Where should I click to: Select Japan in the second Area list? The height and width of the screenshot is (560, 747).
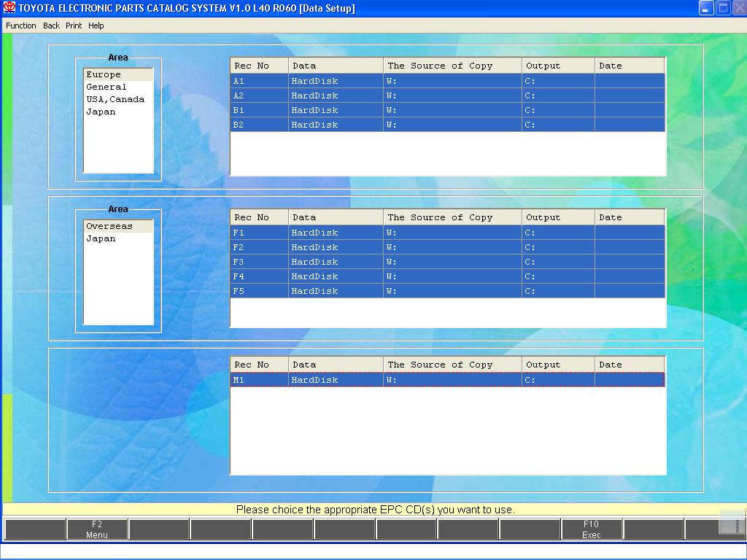101,238
